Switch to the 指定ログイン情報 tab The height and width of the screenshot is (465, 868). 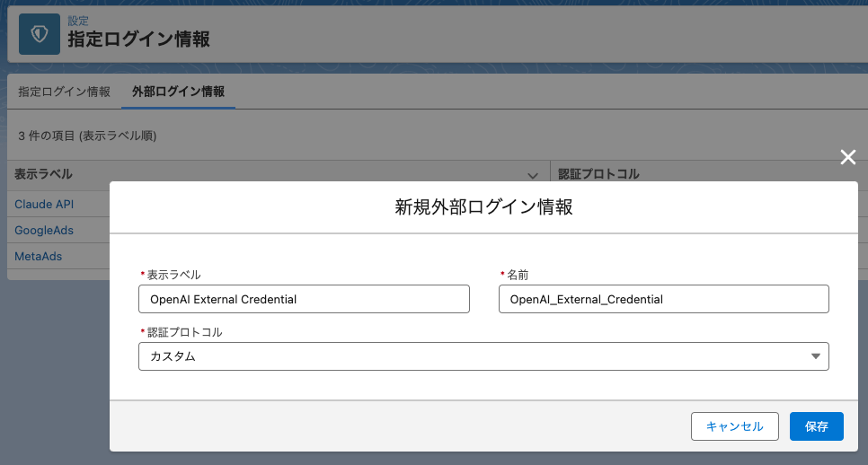(64, 92)
